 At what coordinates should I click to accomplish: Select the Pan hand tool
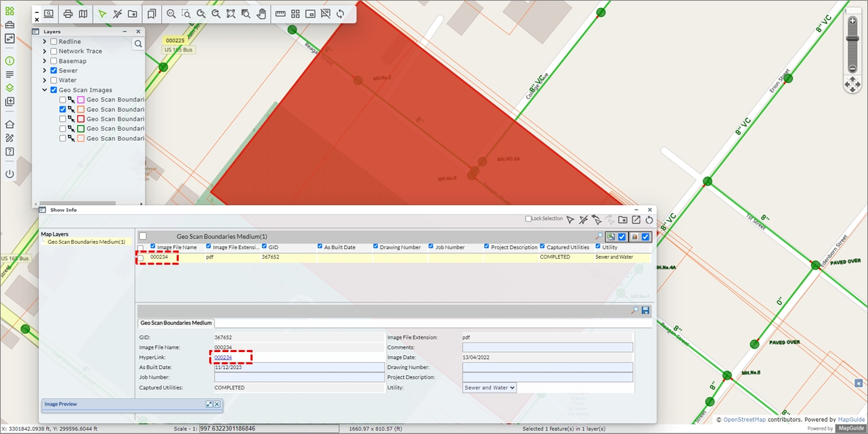(261, 14)
